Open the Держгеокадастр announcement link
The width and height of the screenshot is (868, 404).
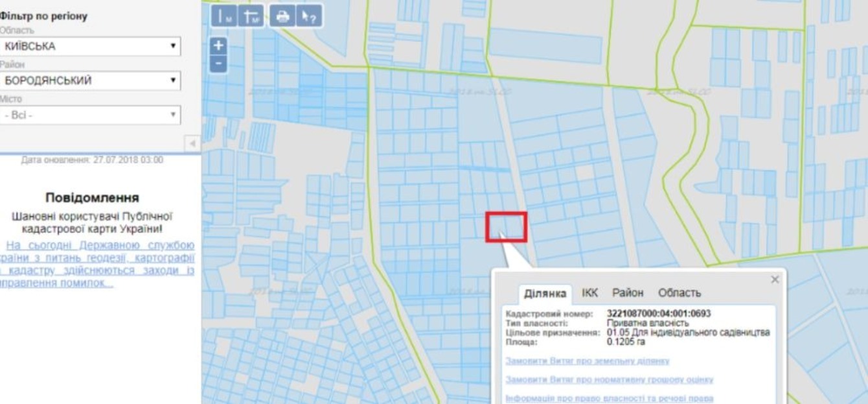click(x=97, y=265)
